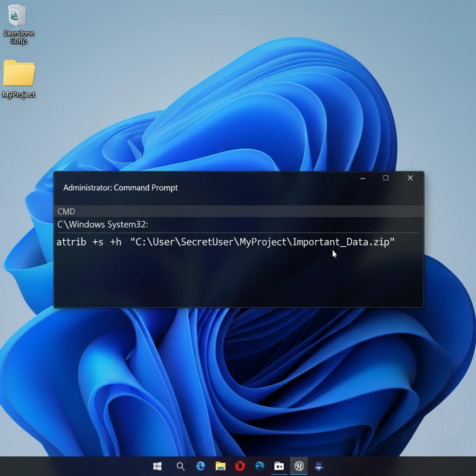Open File Explorer from the taskbar
The height and width of the screenshot is (476, 476).
coord(220,466)
